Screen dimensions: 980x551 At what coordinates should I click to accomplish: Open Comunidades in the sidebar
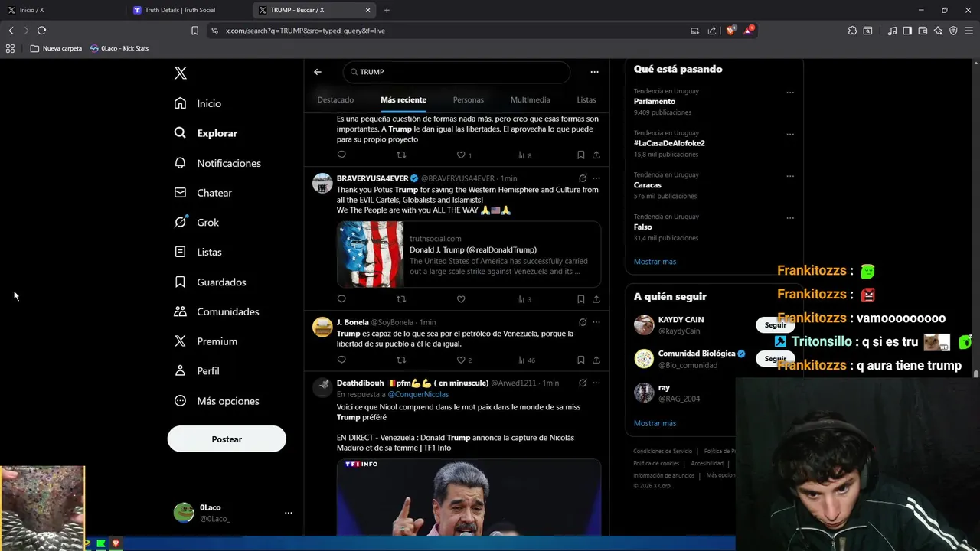pos(217,311)
